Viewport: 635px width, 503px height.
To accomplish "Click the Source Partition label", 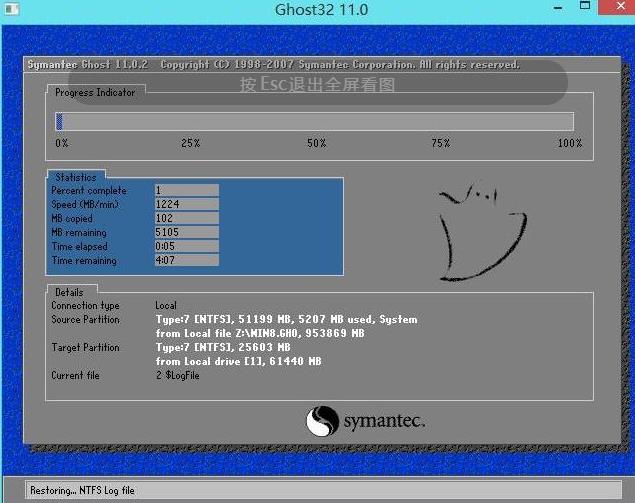I will point(85,319).
